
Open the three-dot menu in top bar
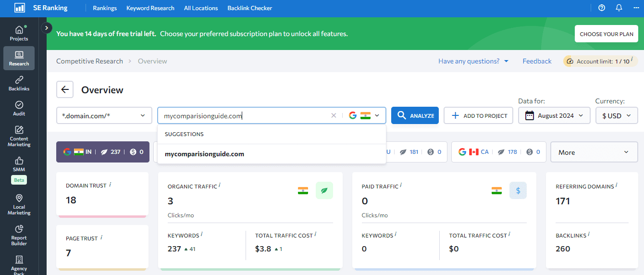point(636,8)
